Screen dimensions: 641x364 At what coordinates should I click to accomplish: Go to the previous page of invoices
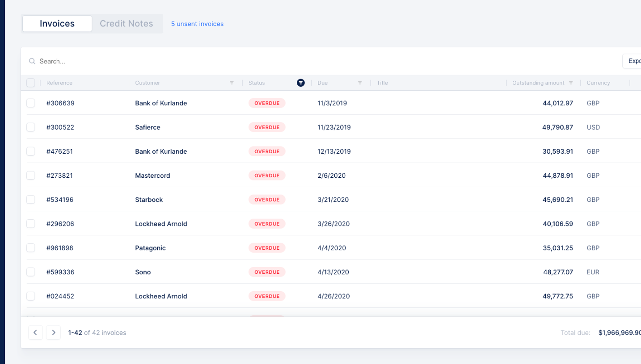pyautogui.click(x=35, y=332)
